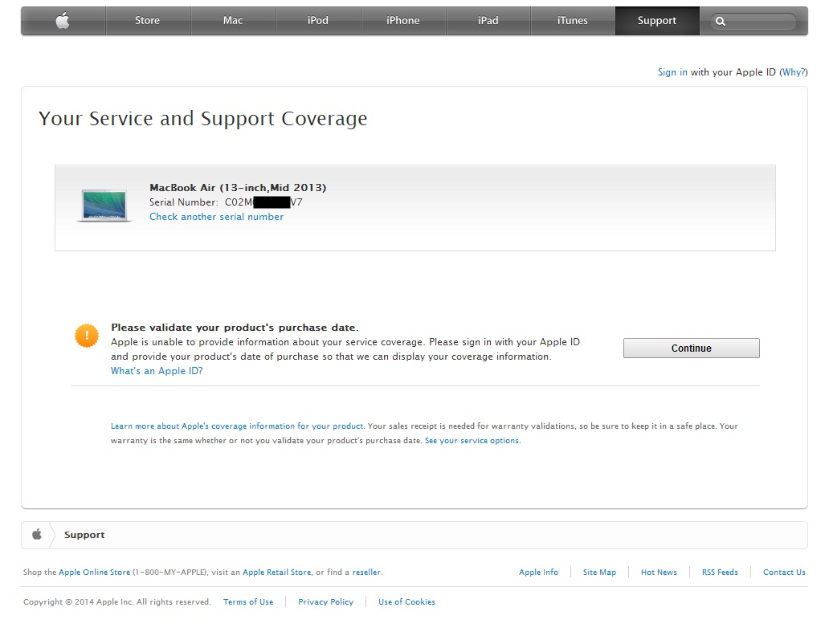
Task: Focus the search field in the nav bar
Action: coord(753,21)
